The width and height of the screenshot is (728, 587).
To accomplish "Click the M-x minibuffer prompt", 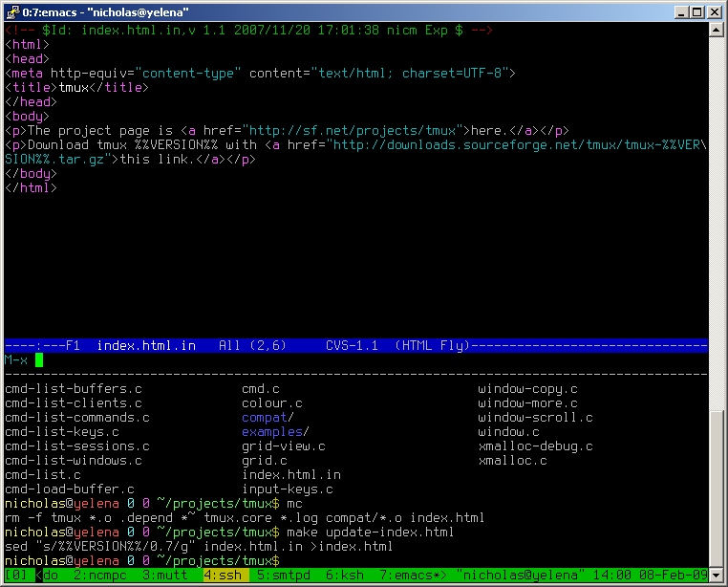I will [16, 360].
